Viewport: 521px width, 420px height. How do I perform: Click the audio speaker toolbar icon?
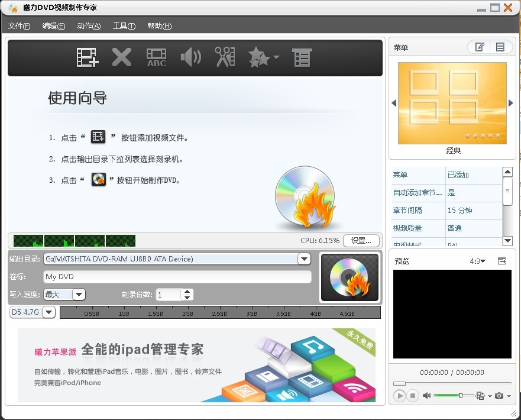click(190, 57)
